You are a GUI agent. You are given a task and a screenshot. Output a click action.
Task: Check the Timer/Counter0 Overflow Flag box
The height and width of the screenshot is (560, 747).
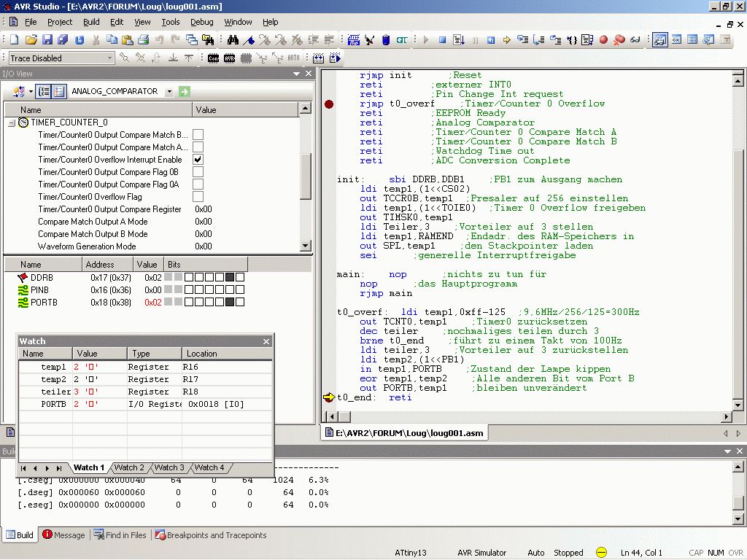point(198,197)
